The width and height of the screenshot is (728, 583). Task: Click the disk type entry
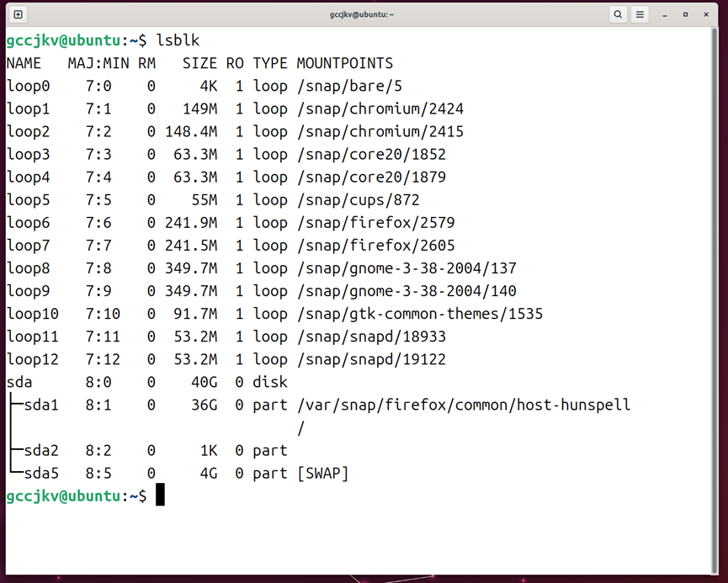270,382
